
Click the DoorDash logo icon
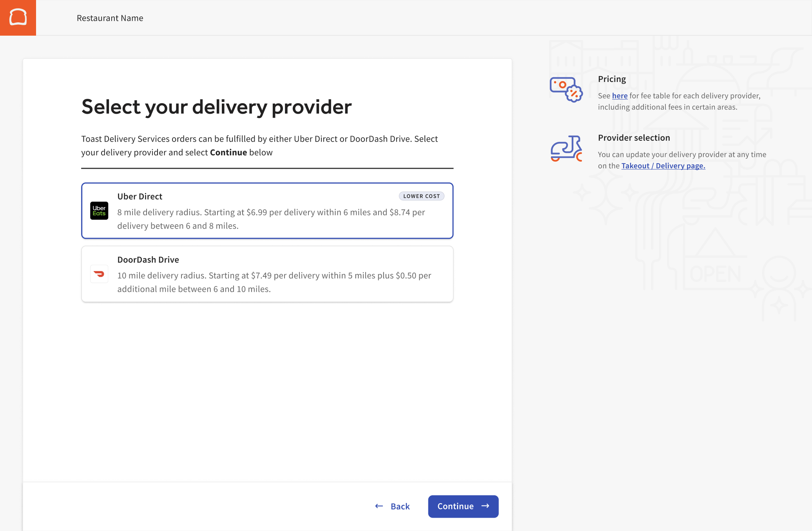coord(99,274)
